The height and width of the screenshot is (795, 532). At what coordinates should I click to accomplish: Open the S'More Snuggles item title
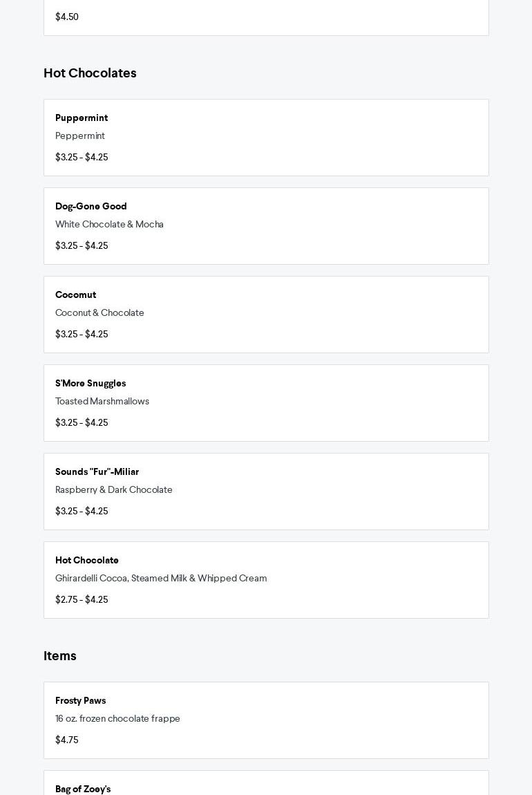point(91,383)
